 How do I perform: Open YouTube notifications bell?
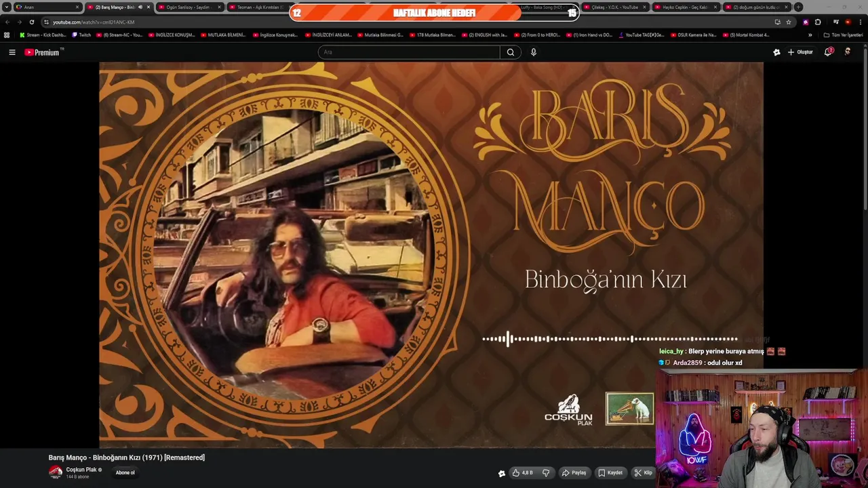click(x=828, y=52)
